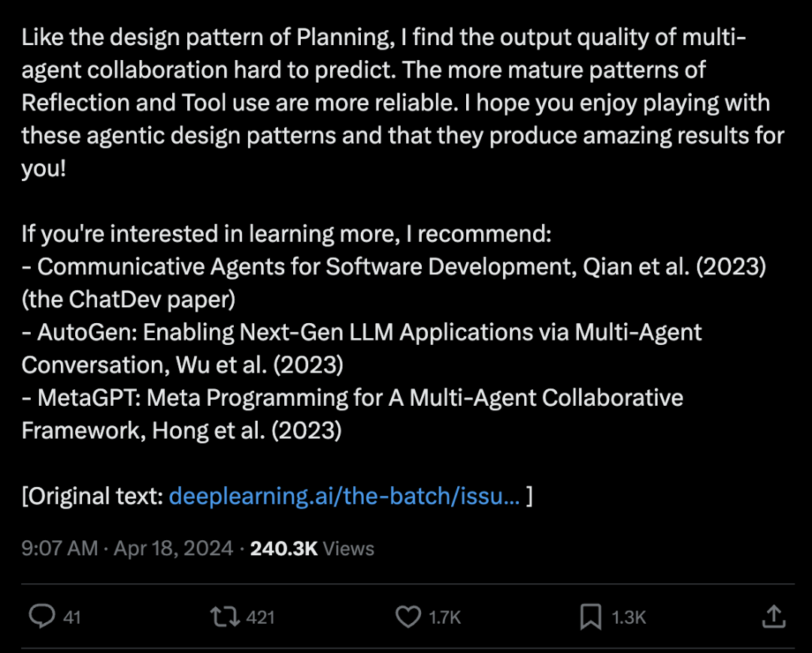Like the tweet using the heart icon
Viewport: 812px width, 653px height.
(408, 617)
